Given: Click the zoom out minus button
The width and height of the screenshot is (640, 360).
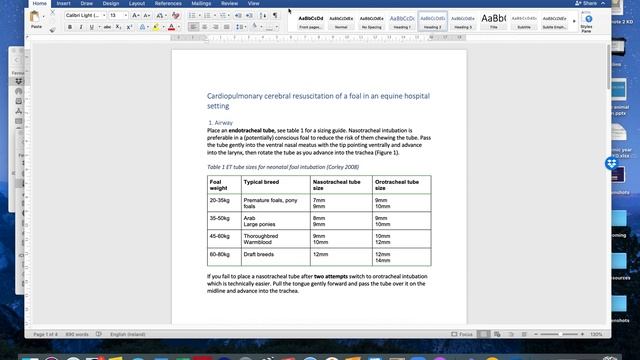Looking at the screenshot, I should pyautogui.click(x=536, y=334).
